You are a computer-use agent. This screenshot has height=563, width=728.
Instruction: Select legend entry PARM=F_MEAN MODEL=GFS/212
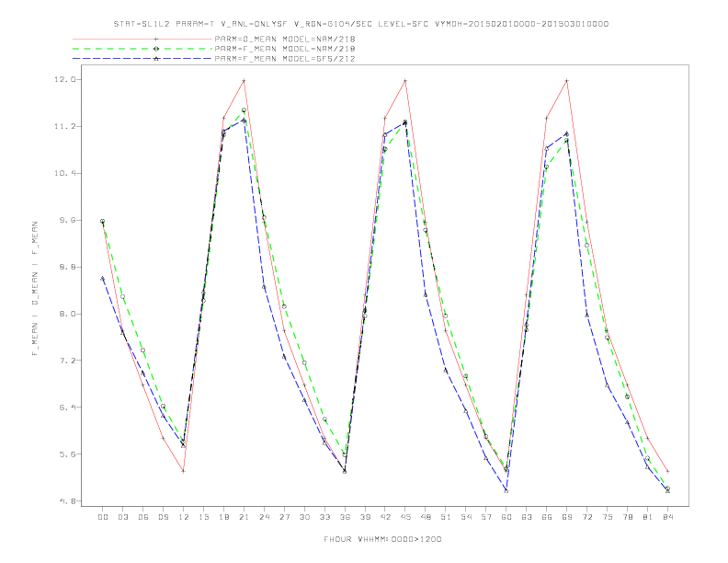(x=285, y=59)
